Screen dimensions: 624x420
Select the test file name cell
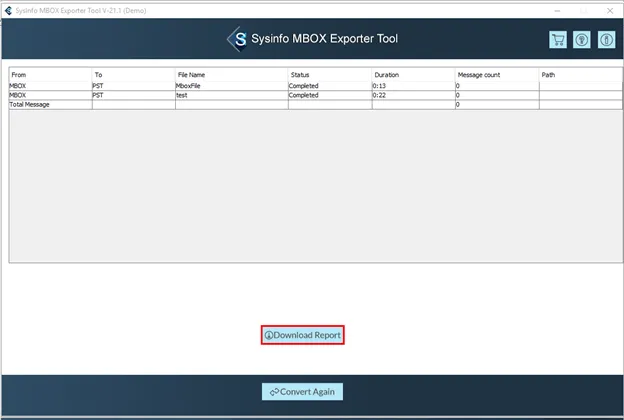(x=232, y=95)
